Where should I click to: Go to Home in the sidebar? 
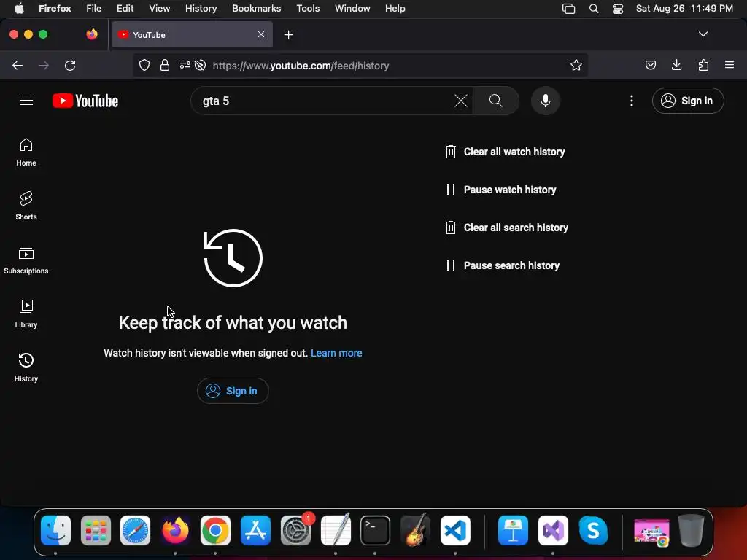pyautogui.click(x=26, y=152)
